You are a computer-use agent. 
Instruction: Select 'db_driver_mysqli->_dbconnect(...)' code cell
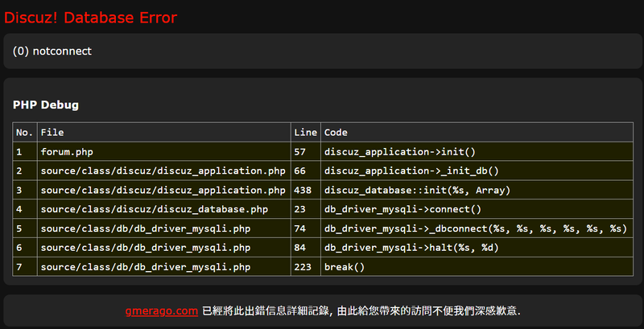[x=477, y=228]
